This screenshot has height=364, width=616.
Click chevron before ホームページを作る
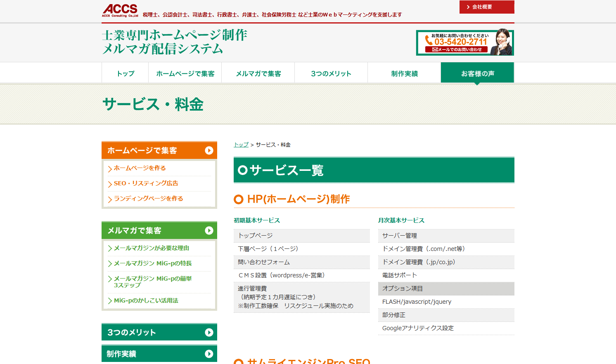point(110,168)
